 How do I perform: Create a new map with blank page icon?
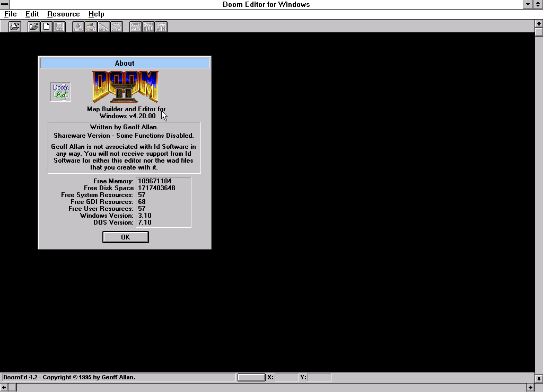tap(47, 26)
